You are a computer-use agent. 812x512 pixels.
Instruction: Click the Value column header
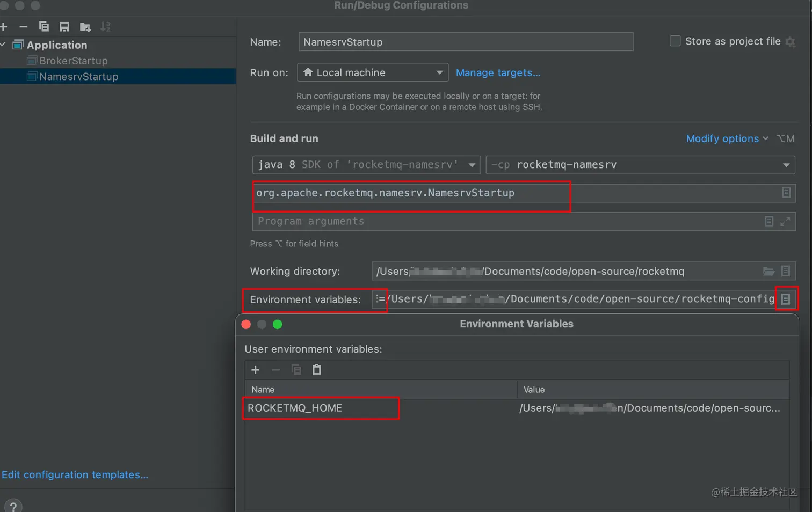653,390
